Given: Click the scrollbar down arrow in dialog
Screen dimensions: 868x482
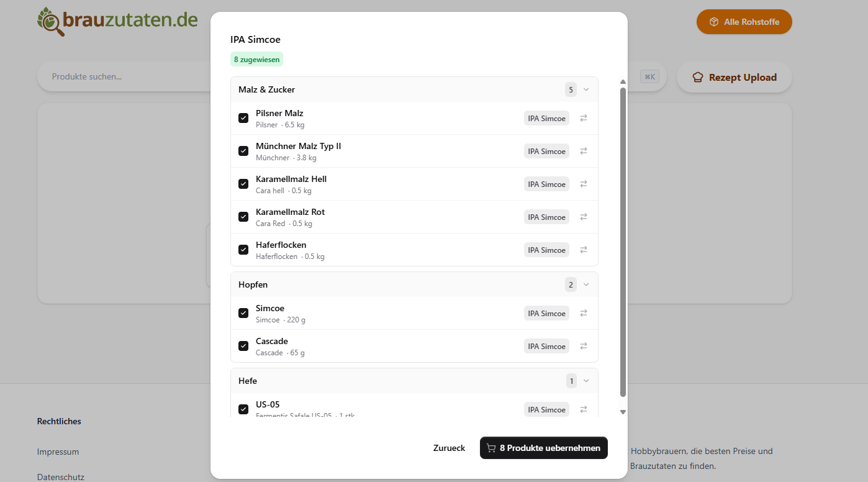Looking at the screenshot, I should click(623, 412).
